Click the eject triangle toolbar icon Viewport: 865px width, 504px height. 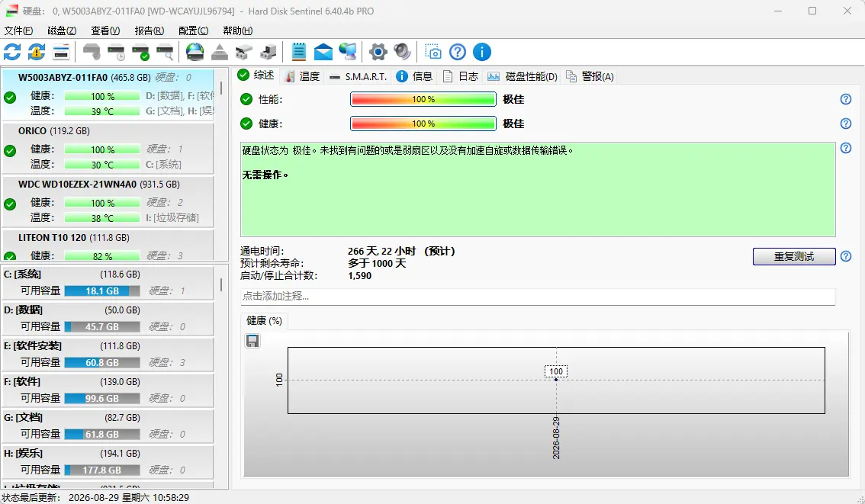(x=220, y=53)
